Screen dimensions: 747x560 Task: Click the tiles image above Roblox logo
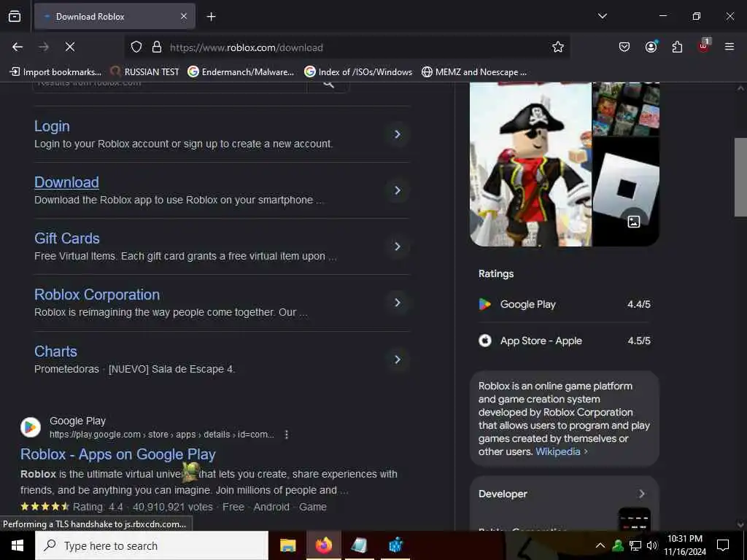pos(626,109)
